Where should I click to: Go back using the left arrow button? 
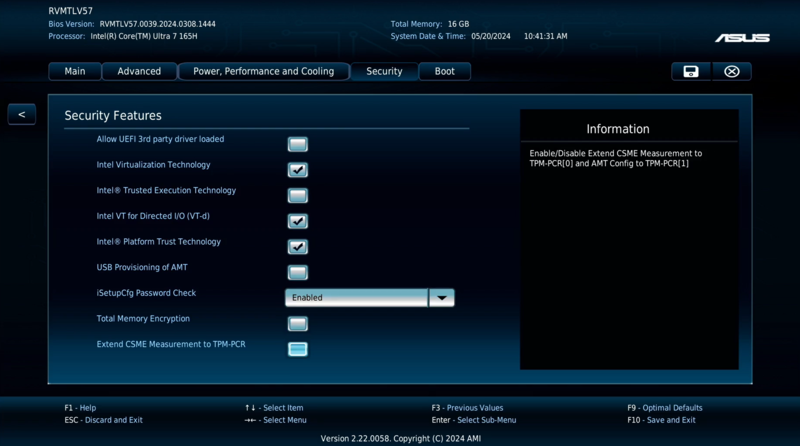pos(21,114)
